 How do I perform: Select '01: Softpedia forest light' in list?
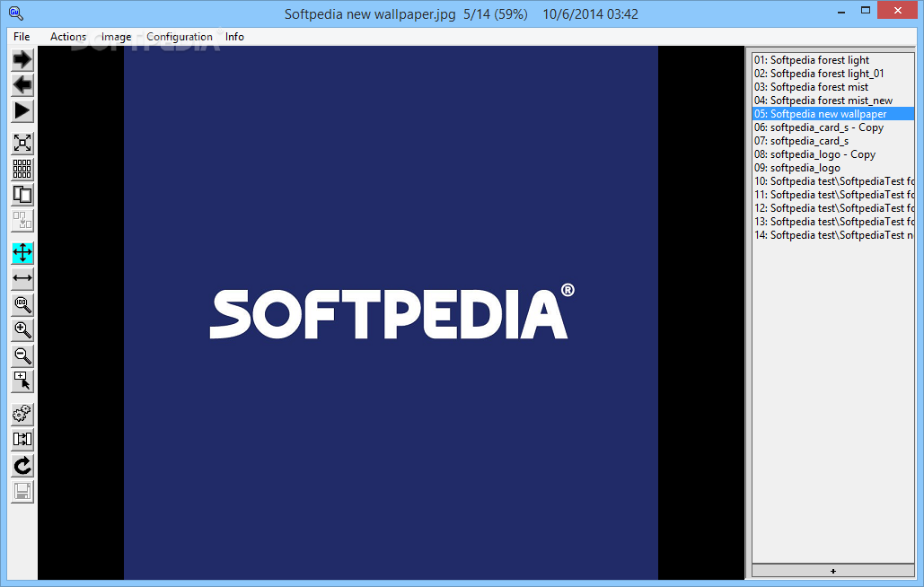[833, 60]
